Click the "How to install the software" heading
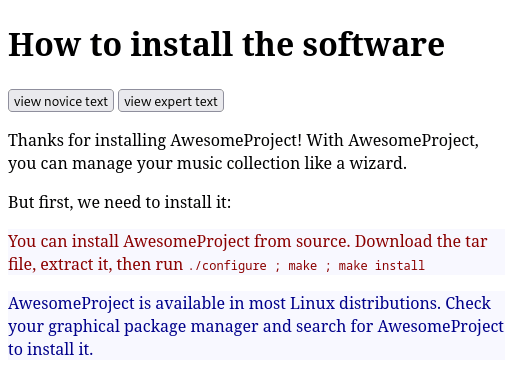 226,44
